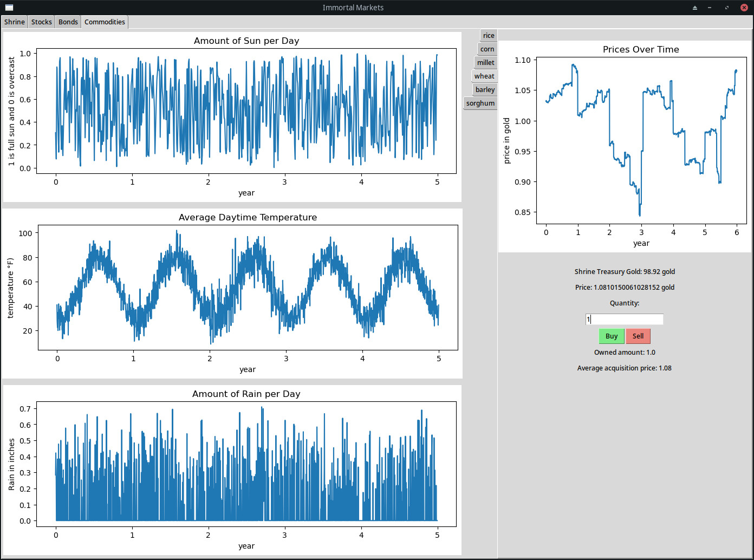Show the sorghum commodity tab
The width and height of the screenshot is (754, 560).
[480, 103]
